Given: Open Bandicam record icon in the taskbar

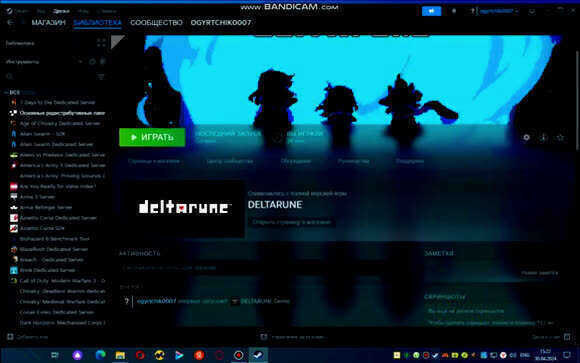Looking at the screenshot, I should click(x=239, y=355).
